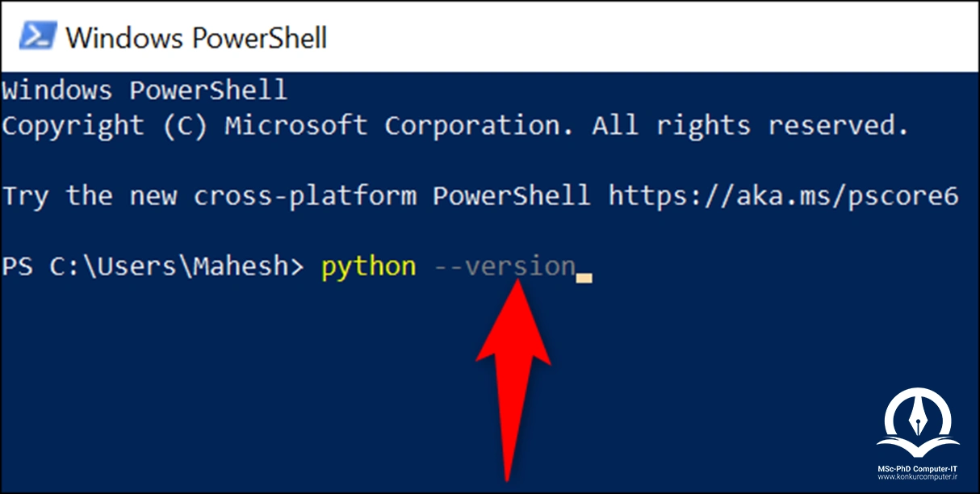Select the "Windows PowerShell" window title text
The width and height of the screenshot is (980, 494).
point(196,37)
